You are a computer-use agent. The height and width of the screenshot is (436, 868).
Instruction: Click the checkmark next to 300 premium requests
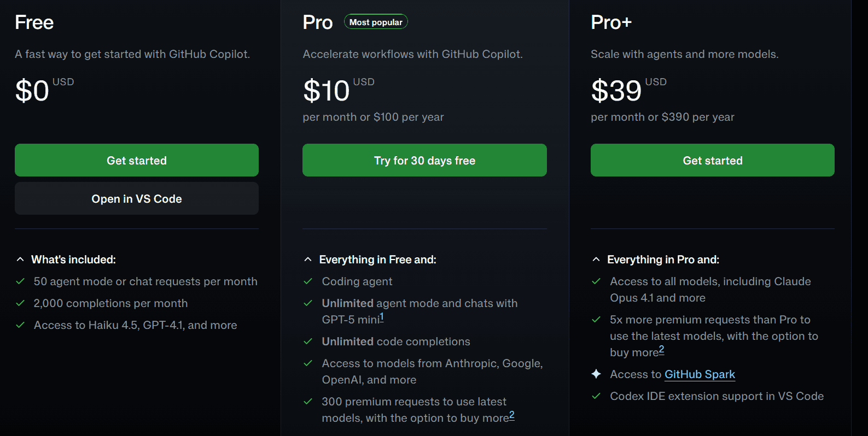[307, 402]
